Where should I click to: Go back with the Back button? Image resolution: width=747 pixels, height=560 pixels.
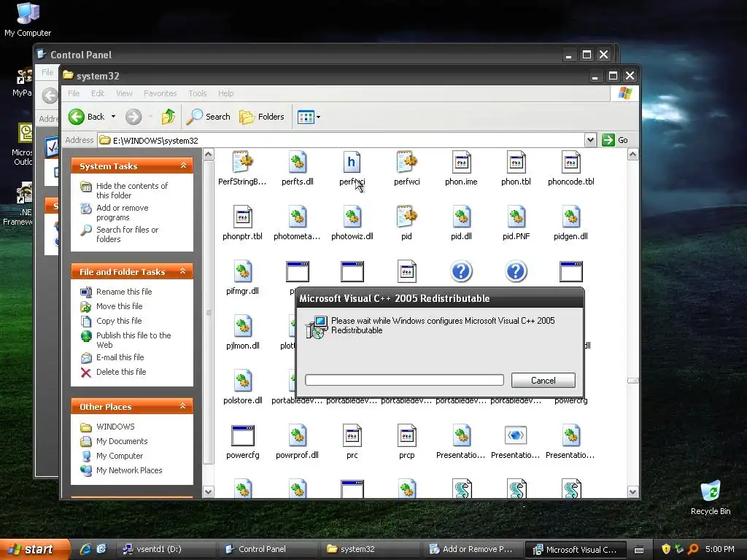[87, 117]
